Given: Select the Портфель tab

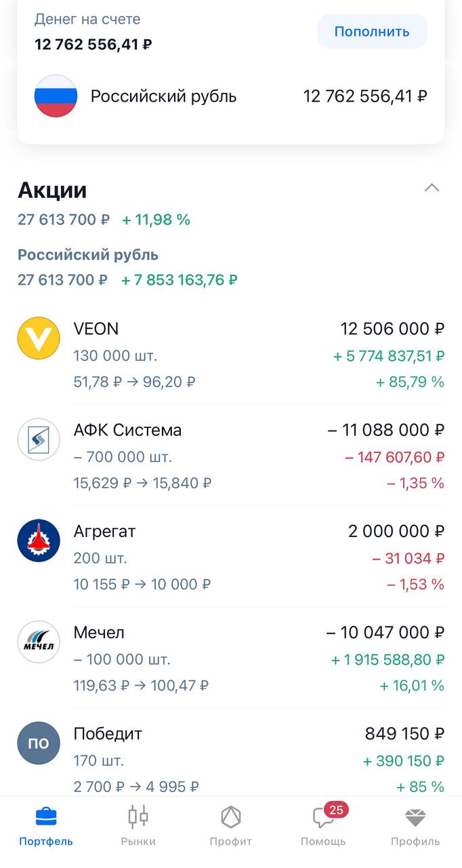Looking at the screenshot, I should coord(46,825).
